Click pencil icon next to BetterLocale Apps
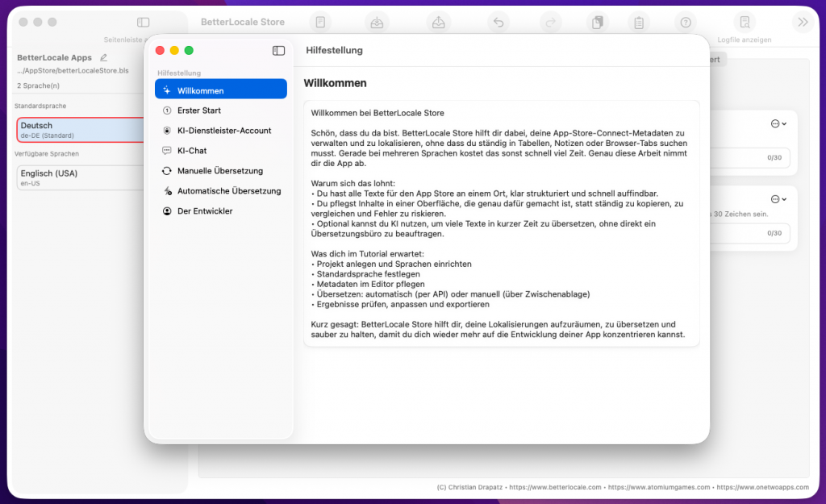The width and height of the screenshot is (826, 504). coord(103,58)
